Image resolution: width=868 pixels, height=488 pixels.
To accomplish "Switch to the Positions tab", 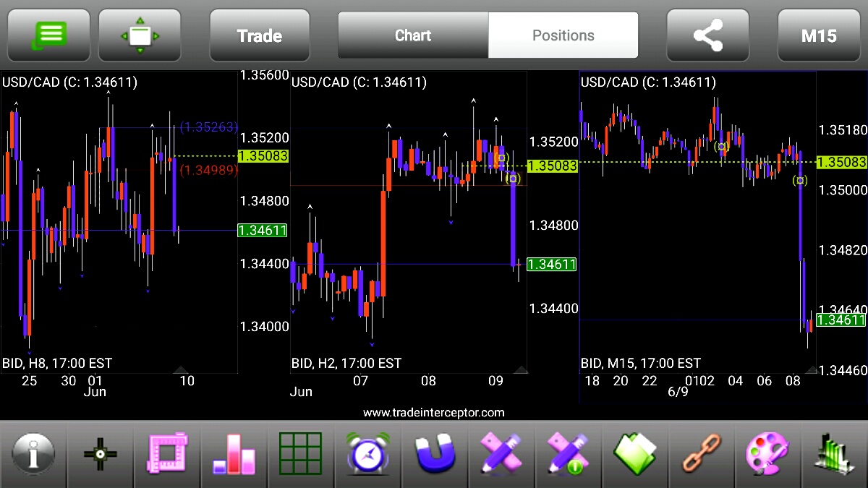I will [x=563, y=35].
